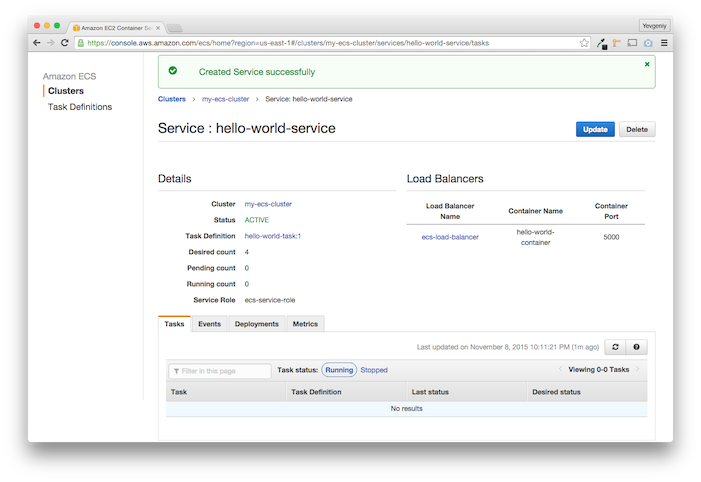Go to next page of tasks
The height and width of the screenshot is (482, 701).
[638, 369]
